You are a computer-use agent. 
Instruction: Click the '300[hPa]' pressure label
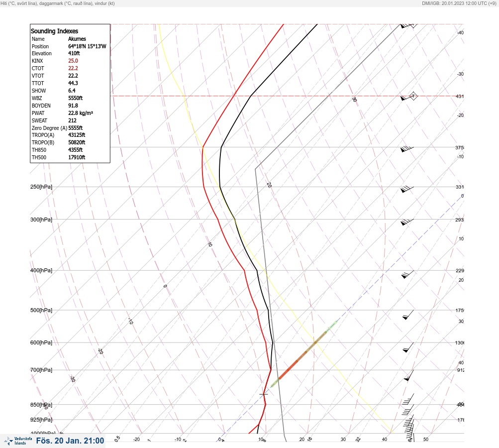(x=41, y=220)
